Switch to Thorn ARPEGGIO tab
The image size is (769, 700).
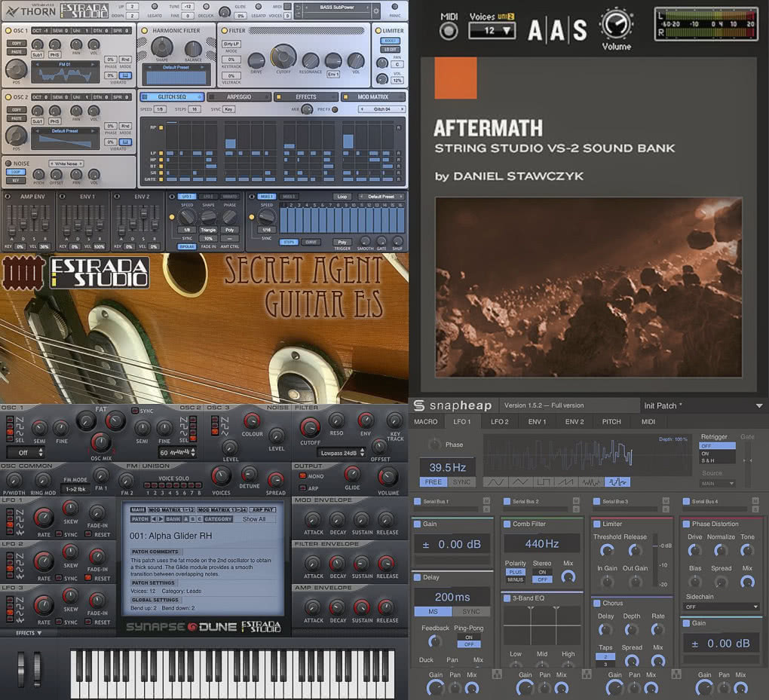pos(239,97)
